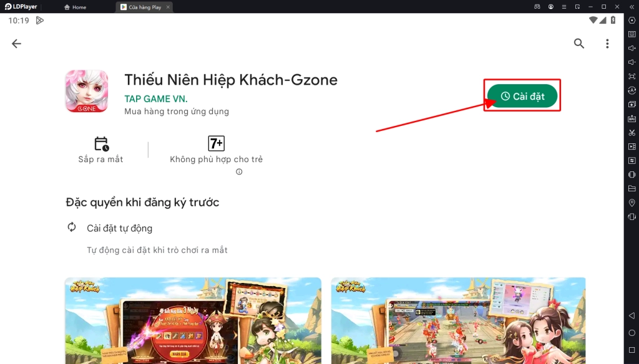The height and width of the screenshot is (364, 639).
Task: Open the first game screenshot thumbnail
Action: [193, 320]
